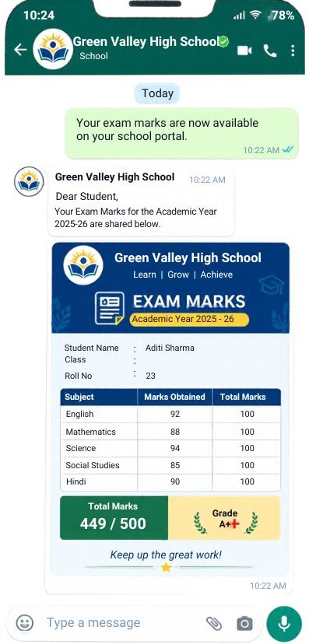Tap the green exam marks available message
The image size is (309, 644).
point(182,133)
